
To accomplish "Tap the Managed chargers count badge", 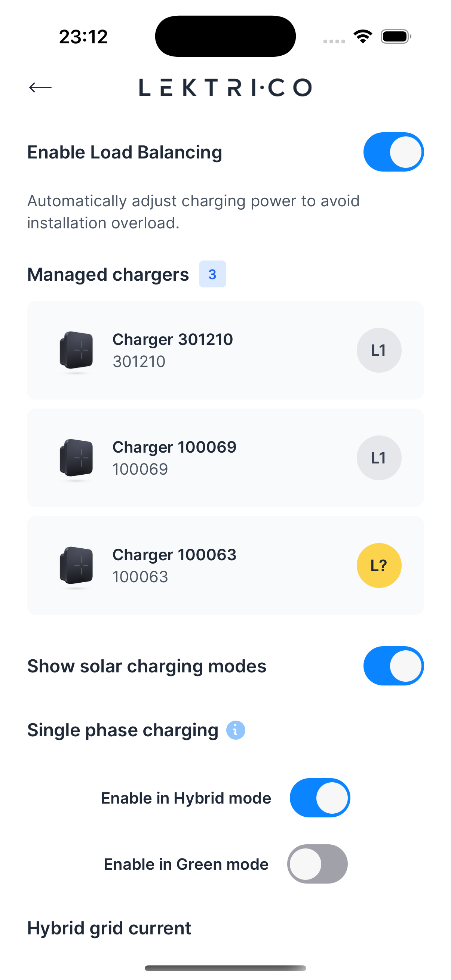I will [x=212, y=274].
